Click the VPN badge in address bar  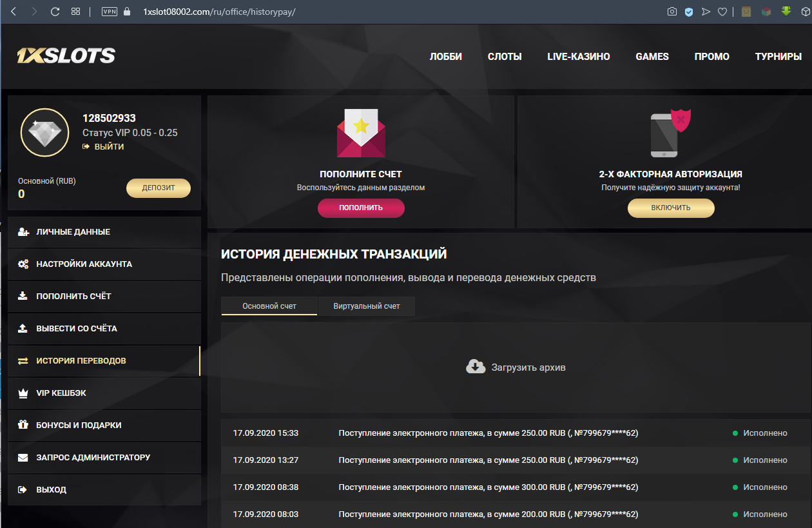coord(110,12)
